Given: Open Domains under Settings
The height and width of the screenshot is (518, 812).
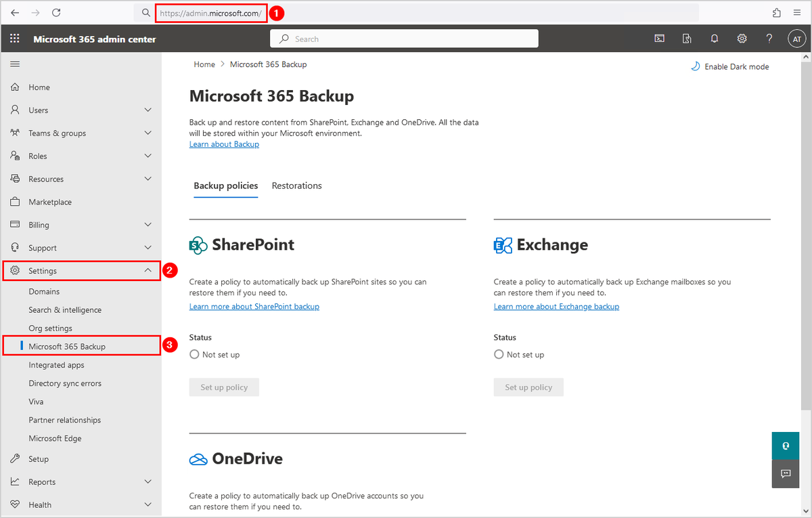Looking at the screenshot, I should coord(44,292).
